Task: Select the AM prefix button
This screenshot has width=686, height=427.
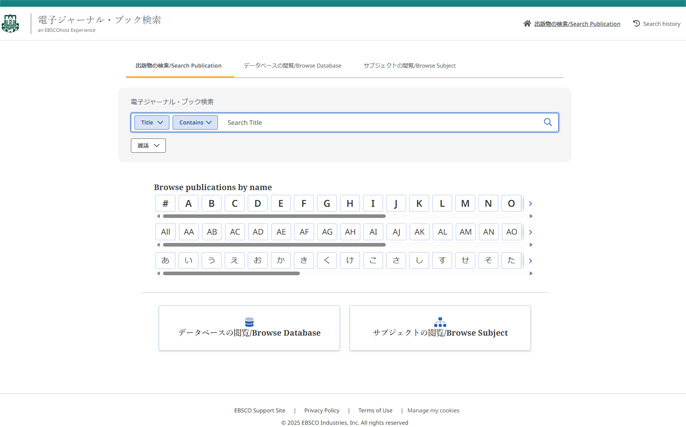Action: click(x=465, y=232)
